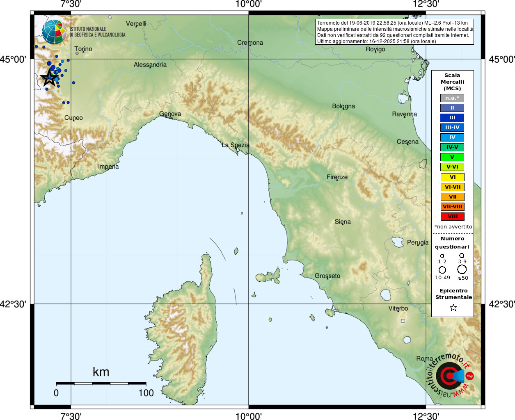515x420 pixels.
Task: Click the haisentitoilterremoto.it logo
Action: pyautogui.click(x=450, y=375)
